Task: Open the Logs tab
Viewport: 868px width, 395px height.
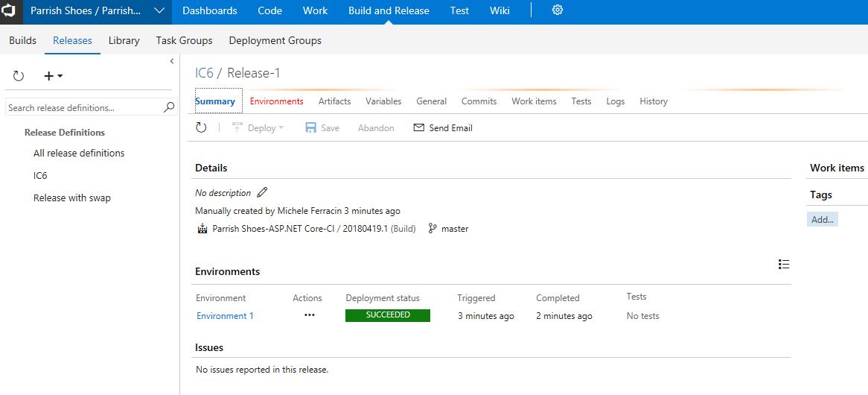Action: click(x=615, y=101)
